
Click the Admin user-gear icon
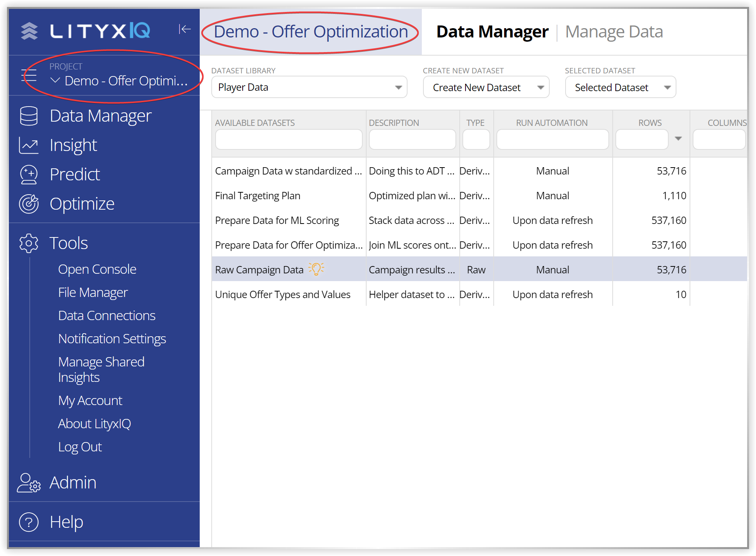point(29,483)
